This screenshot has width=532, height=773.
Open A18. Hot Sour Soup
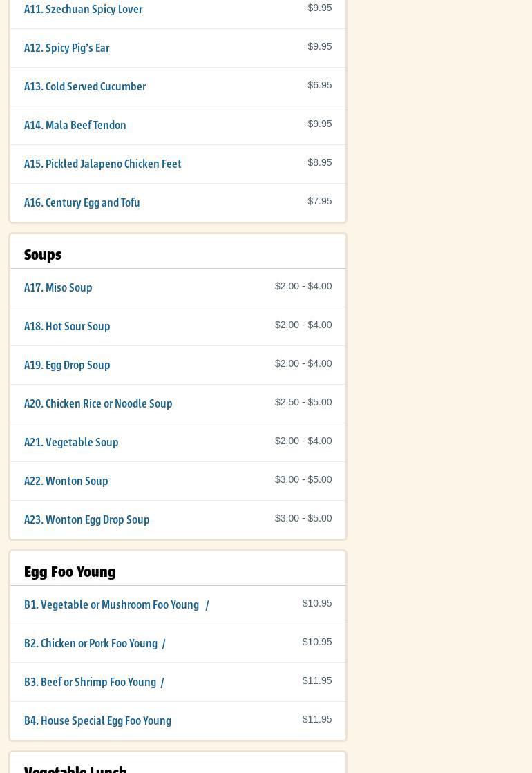point(67,327)
